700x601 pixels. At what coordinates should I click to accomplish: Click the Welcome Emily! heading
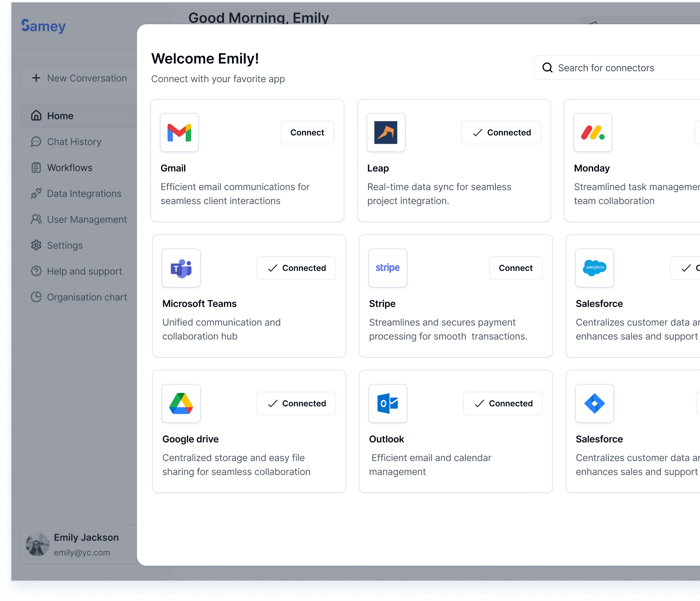[205, 59]
